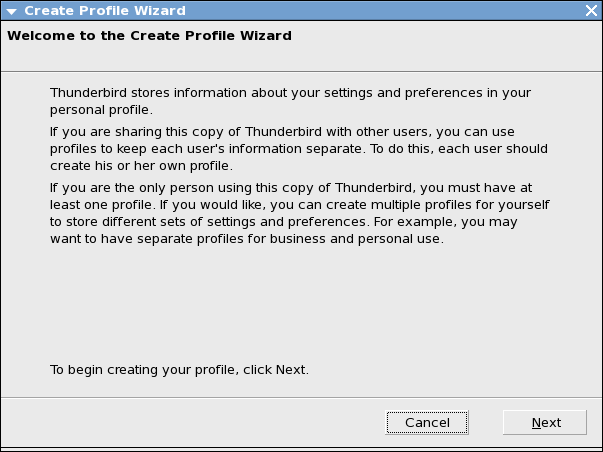
Task: Click the line starting 'least one profile'
Action: tap(300, 205)
